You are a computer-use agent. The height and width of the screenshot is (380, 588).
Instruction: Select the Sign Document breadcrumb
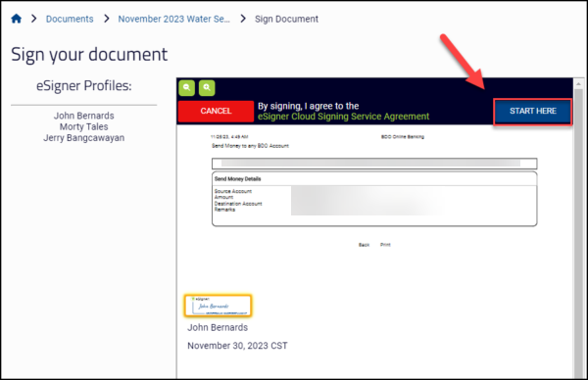coord(286,19)
